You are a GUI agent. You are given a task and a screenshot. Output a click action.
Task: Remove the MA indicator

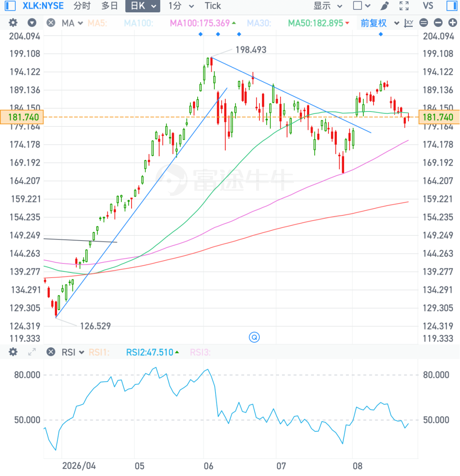(x=51, y=23)
